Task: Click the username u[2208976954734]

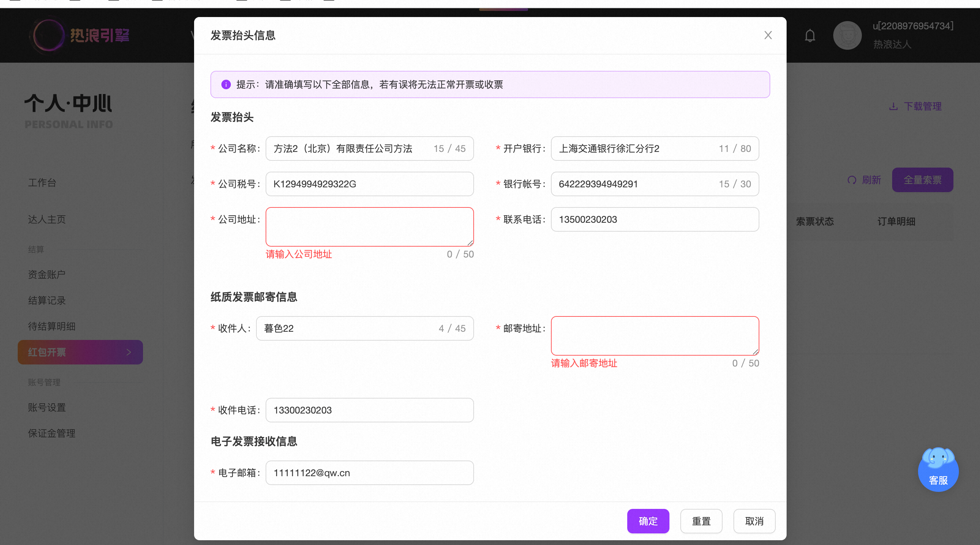Action: [x=913, y=26]
